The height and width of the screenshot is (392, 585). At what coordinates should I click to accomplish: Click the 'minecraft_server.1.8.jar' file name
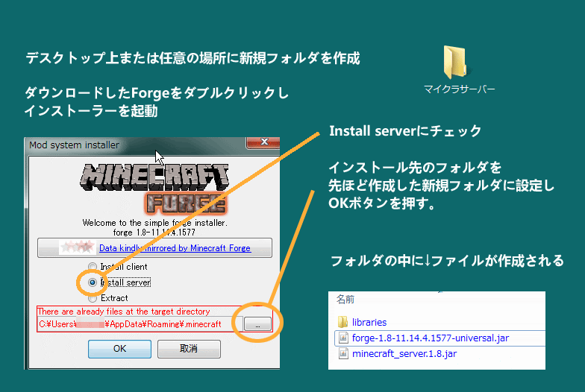tap(404, 353)
